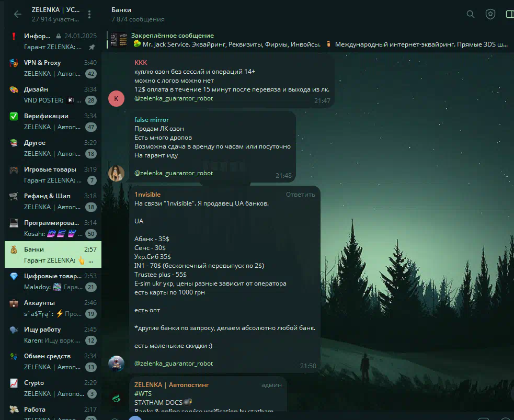Open the pinned message Закреплённое сообщение bar
This screenshot has width=514, height=420.
click(x=308, y=40)
